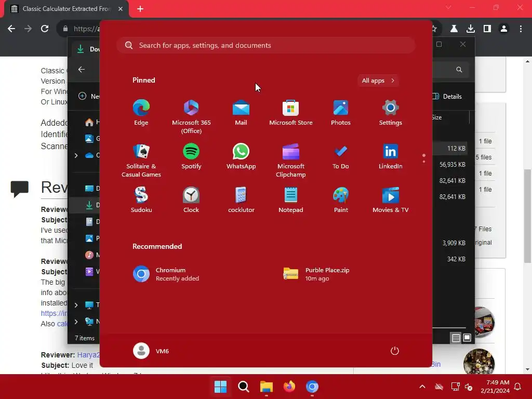Focus the Start menu search field
Image resolution: width=532 pixels, height=399 pixels.
265,46
